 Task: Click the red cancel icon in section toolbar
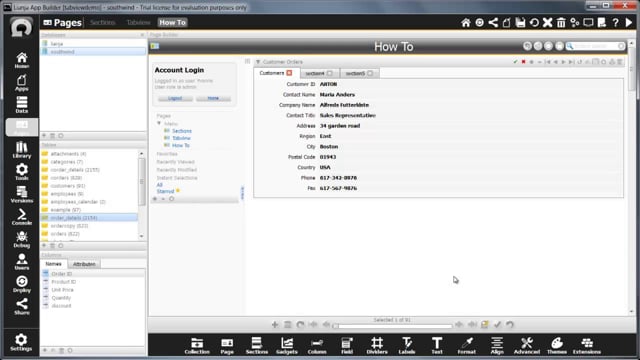523,62
